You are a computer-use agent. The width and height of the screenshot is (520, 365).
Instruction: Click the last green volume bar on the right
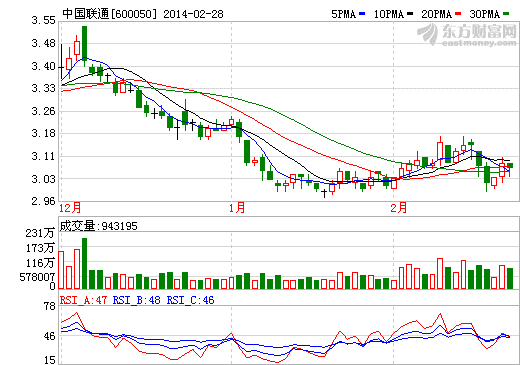click(510, 278)
